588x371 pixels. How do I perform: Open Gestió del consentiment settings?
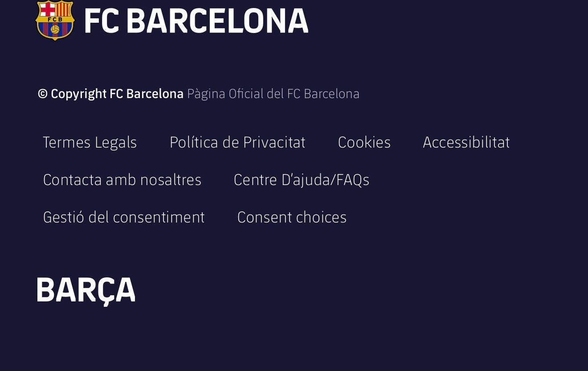coord(124,217)
